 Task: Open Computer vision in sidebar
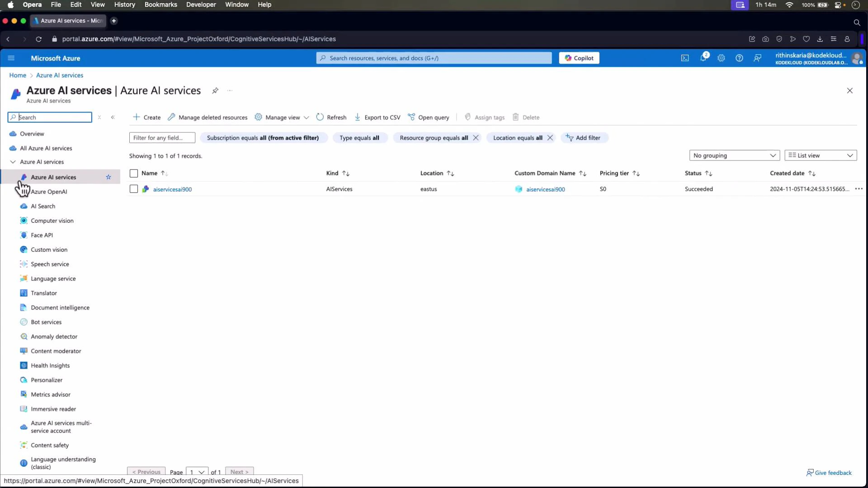(x=52, y=221)
